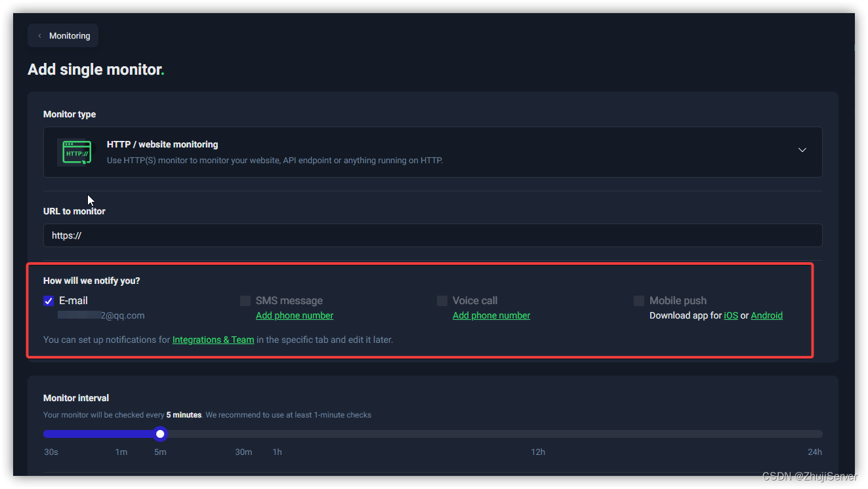The image size is (868, 489).
Task: Open the Integrations & Team link
Action: (x=213, y=340)
